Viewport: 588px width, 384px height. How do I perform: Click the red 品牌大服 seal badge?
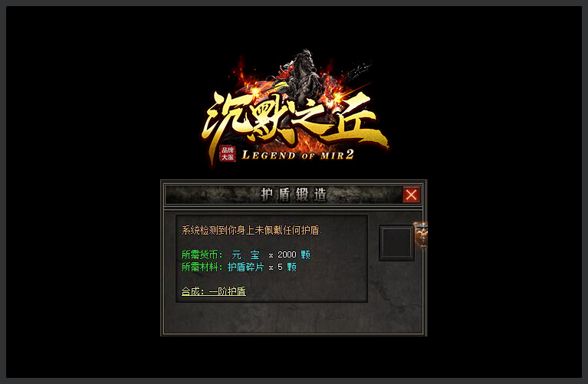pos(228,153)
